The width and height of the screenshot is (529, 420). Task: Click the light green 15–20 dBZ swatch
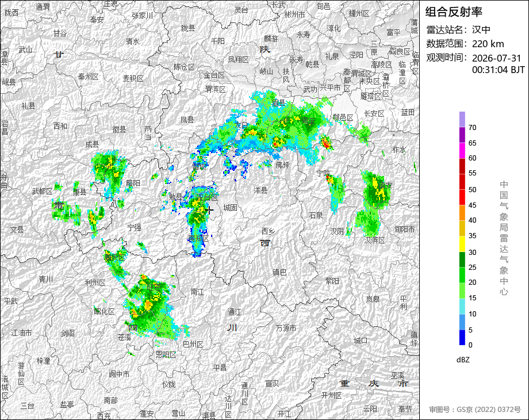[x=462, y=291]
